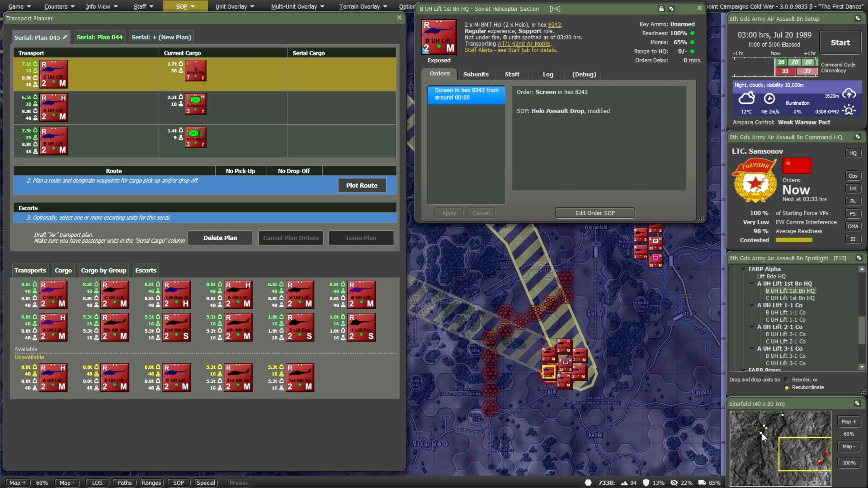Image resolution: width=868 pixels, height=488 pixels.
Task: Collapse the FARP Alpha group
Action: (743, 269)
